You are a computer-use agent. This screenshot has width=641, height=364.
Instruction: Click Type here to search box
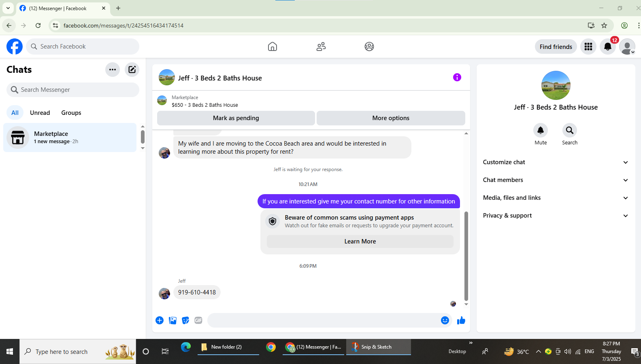click(x=78, y=351)
